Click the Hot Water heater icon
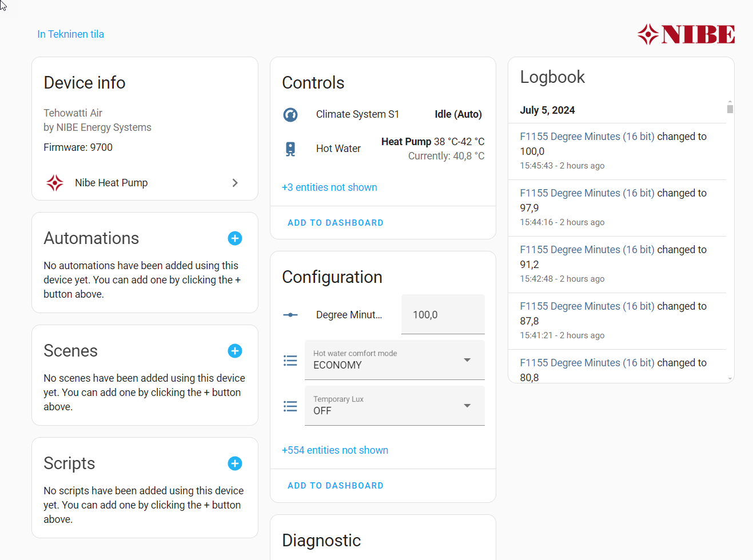Viewport: 753px width, 560px height. (x=290, y=149)
